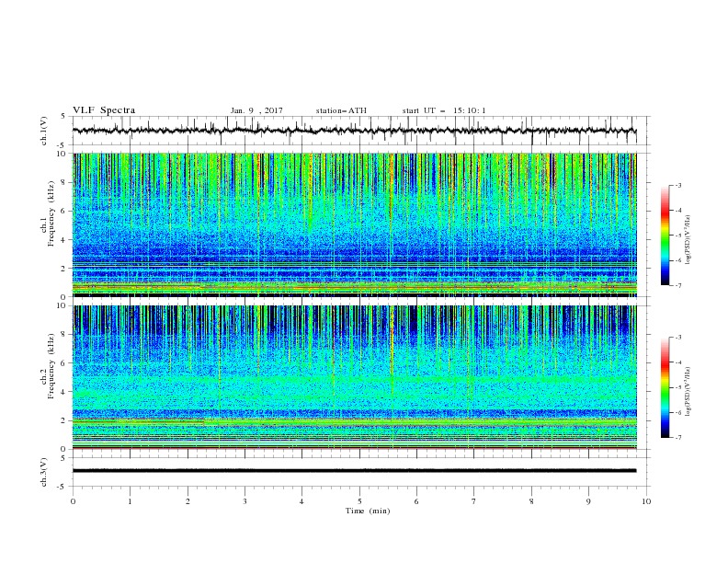This screenshot has height=563, width=728.
Task: Click the ch.2 color bar "log(PSD)(V²/Hz)" label
Action: (x=688, y=392)
